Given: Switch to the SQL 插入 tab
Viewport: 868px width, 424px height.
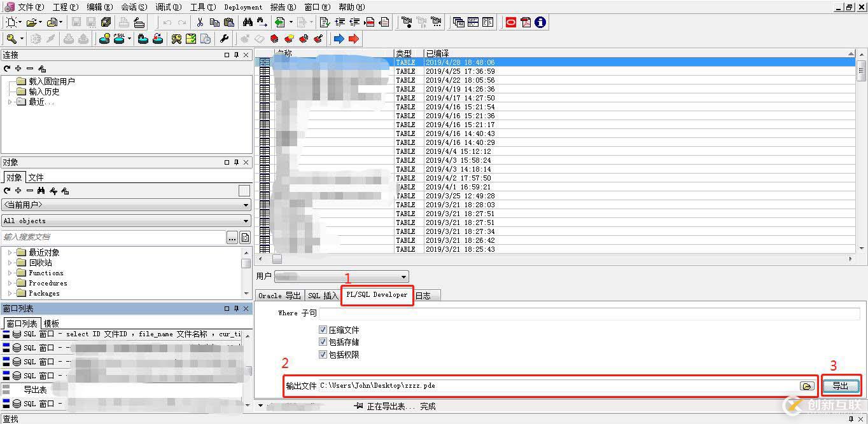Looking at the screenshot, I should point(323,296).
